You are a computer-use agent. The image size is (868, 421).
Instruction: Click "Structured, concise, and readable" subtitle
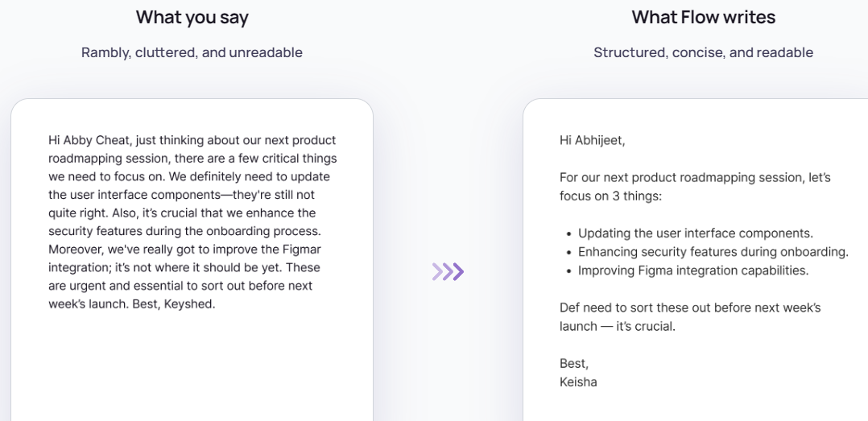(x=703, y=52)
